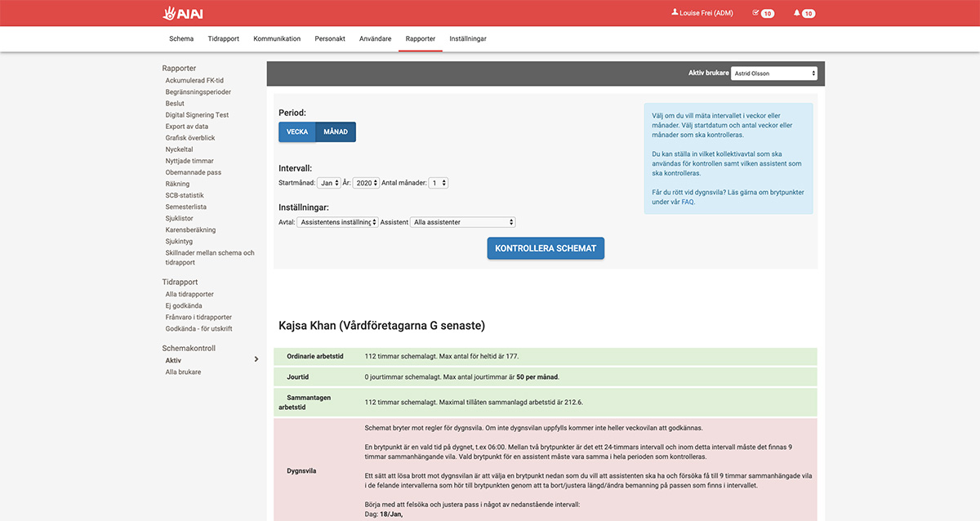Image resolution: width=980 pixels, height=521 pixels.
Task: Open Begränsningsperioder report
Action: pos(198,92)
